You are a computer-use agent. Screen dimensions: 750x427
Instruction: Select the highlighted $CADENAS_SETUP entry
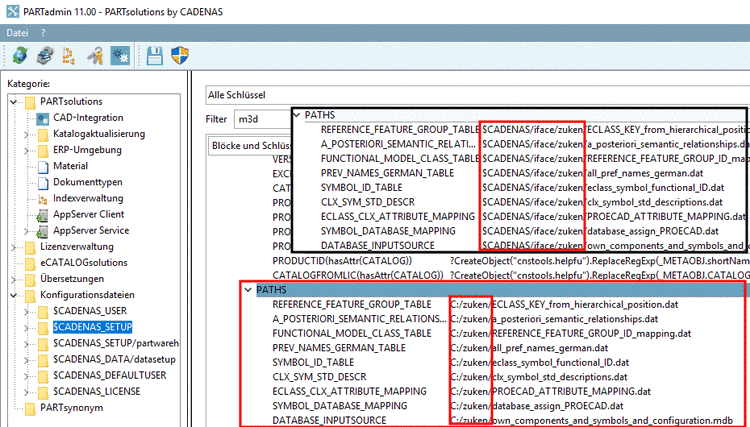[x=92, y=328]
